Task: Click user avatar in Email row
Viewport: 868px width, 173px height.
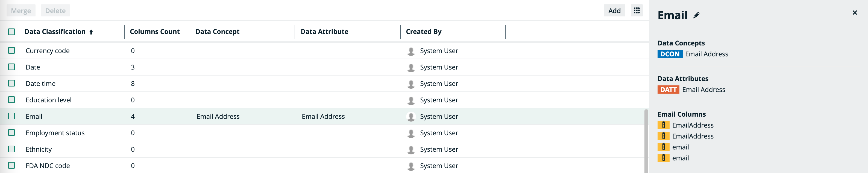Action: pos(411,117)
